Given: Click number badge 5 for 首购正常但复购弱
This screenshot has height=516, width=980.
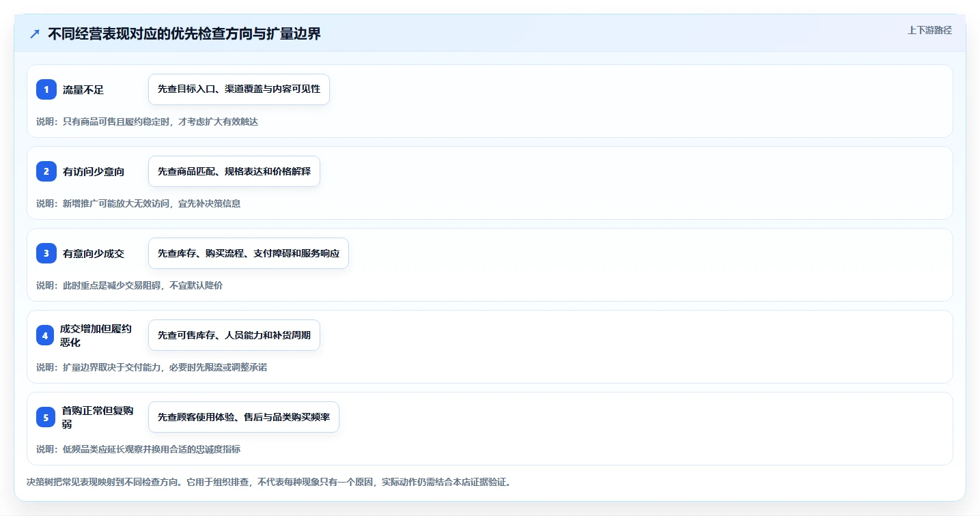Looking at the screenshot, I should click(x=46, y=417).
